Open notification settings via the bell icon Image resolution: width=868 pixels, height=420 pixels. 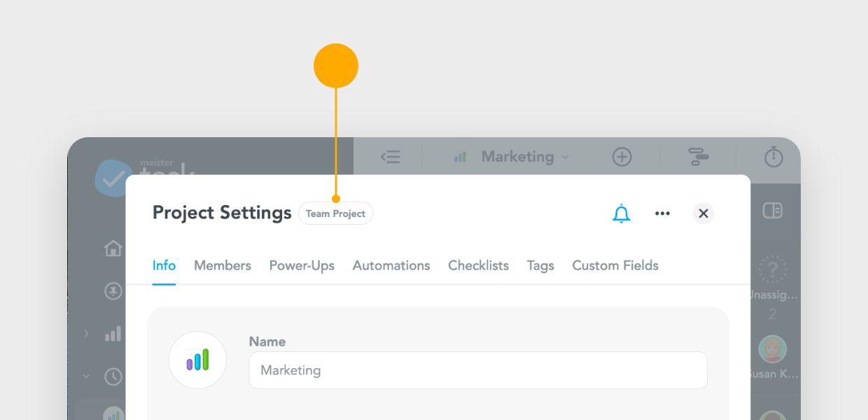(620, 213)
